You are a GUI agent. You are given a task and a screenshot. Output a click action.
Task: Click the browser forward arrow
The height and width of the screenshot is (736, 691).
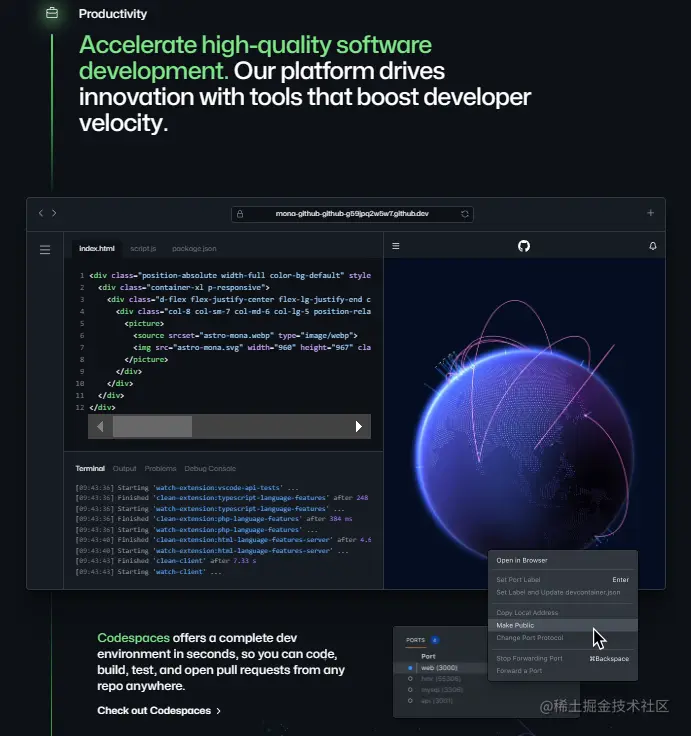pos(54,213)
